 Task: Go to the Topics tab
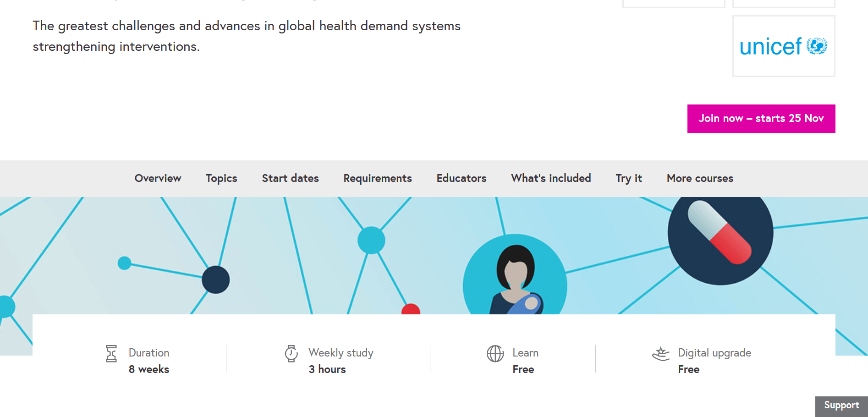221,178
